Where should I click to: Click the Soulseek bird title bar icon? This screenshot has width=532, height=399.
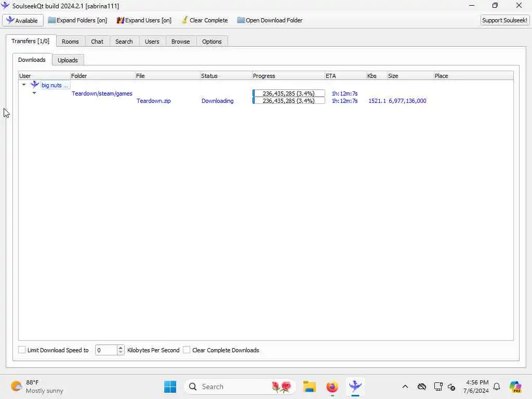tap(5, 5)
